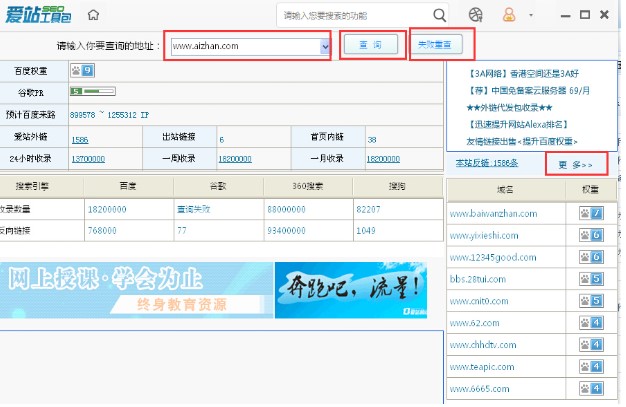Screen dimensions: 626x407
Task: Click the 域名 column header
Action: pyautogui.click(x=505, y=189)
